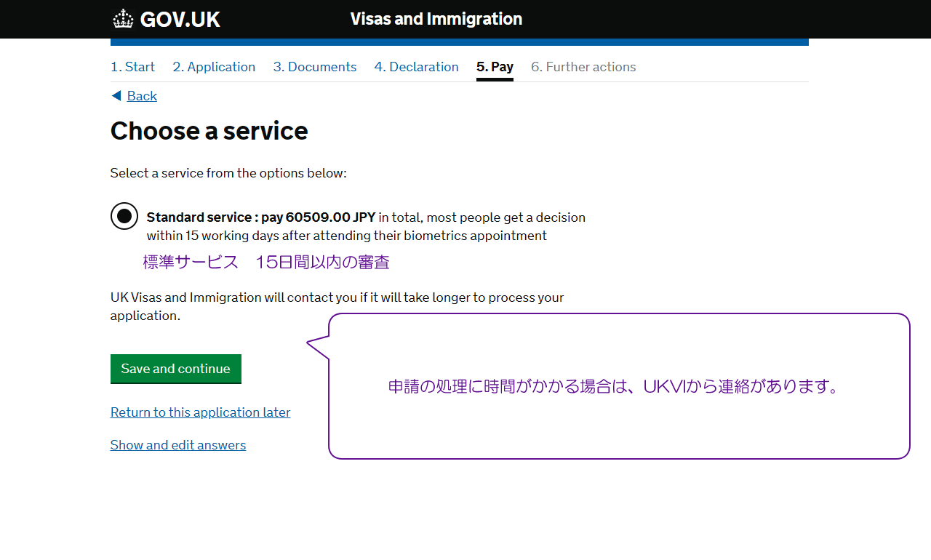This screenshot has width=931, height=560.
Task: Go to step 2. Application
Action: [214, 67]
